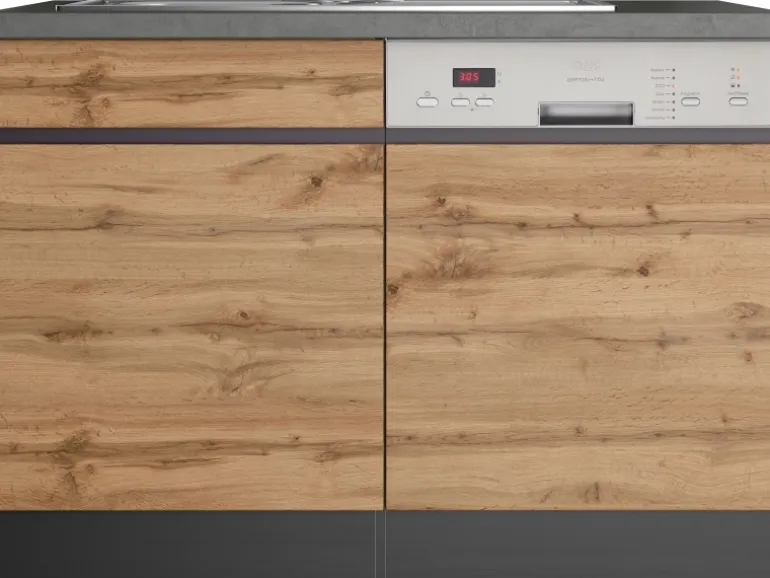Viewport: 770px width, 578px height.
Task: Click the red 3:05 time display
Action: point(473,77)
